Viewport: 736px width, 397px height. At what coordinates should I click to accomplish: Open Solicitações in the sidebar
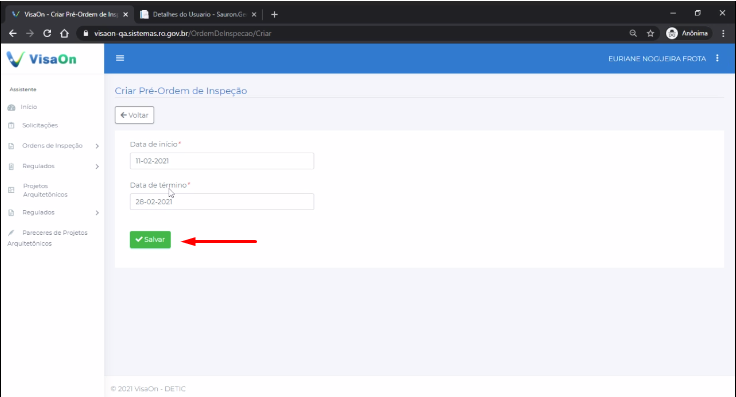click(x=40, y=125)
